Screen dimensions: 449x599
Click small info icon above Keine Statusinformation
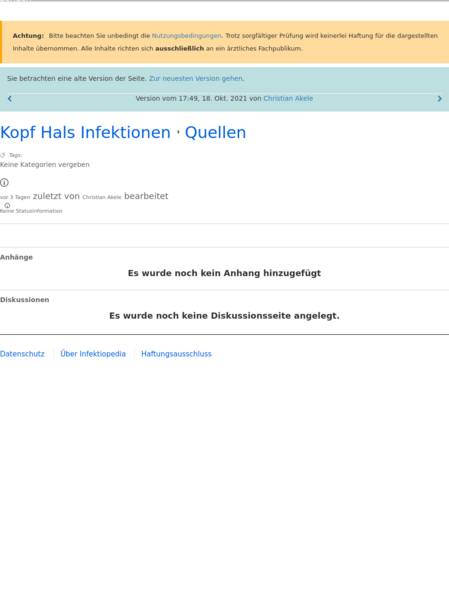point(7,206)
